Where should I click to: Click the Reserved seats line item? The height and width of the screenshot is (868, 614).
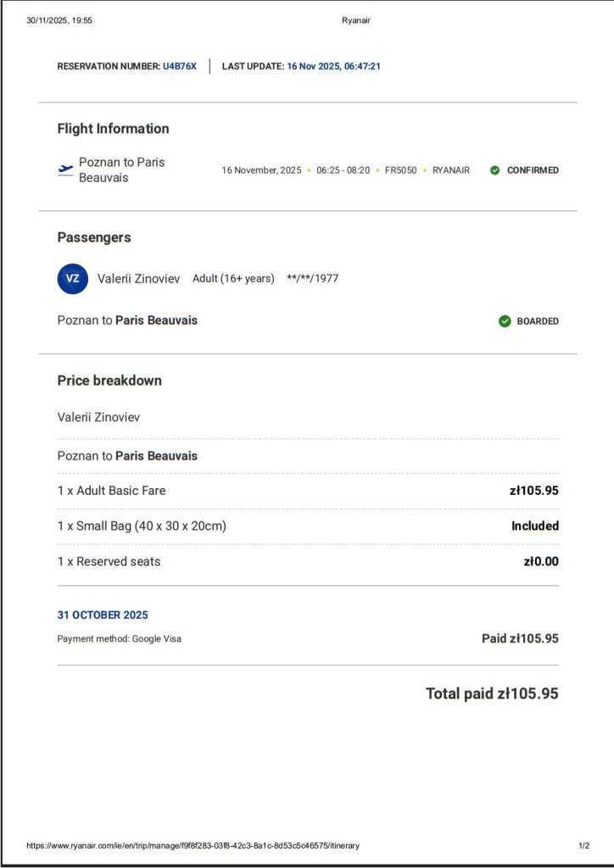(x=109, y=562)
